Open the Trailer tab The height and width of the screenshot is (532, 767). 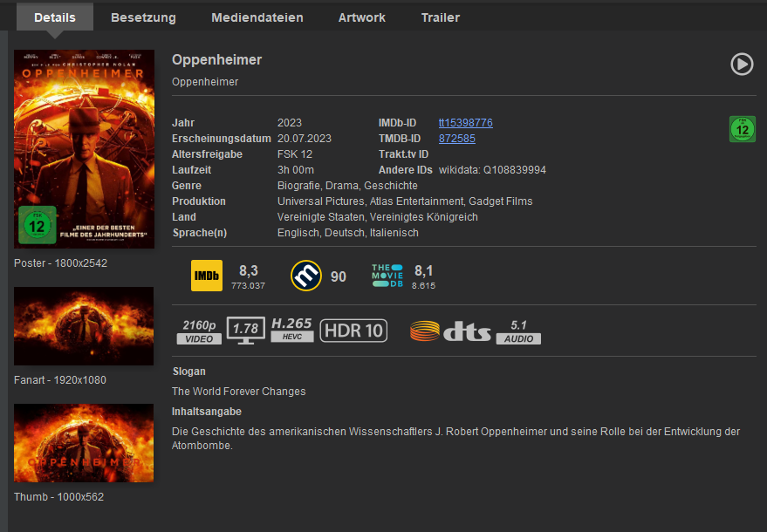[x=441, y=17]
